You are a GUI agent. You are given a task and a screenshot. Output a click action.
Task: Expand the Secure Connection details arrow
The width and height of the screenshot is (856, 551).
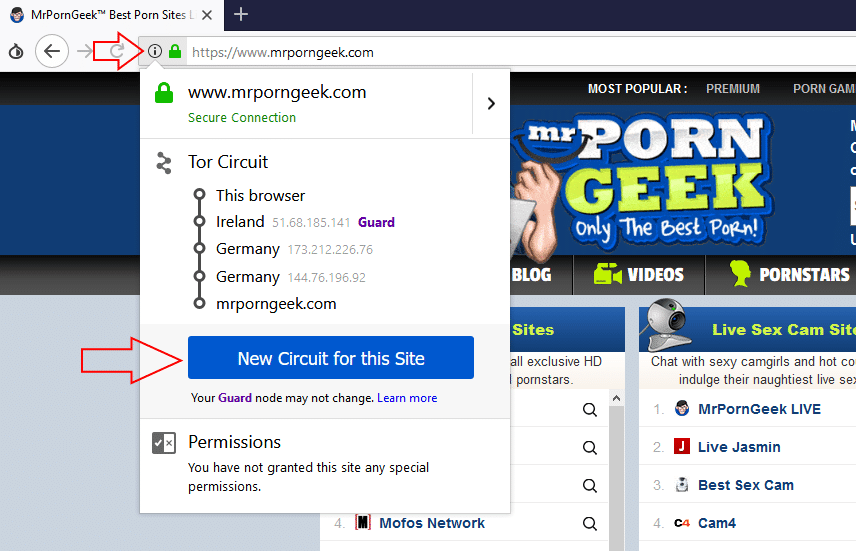[490, 103]
